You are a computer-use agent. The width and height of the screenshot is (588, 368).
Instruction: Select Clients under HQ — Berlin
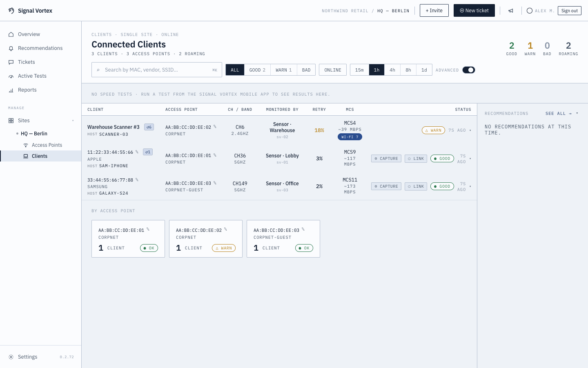click(x=41, y=156)
